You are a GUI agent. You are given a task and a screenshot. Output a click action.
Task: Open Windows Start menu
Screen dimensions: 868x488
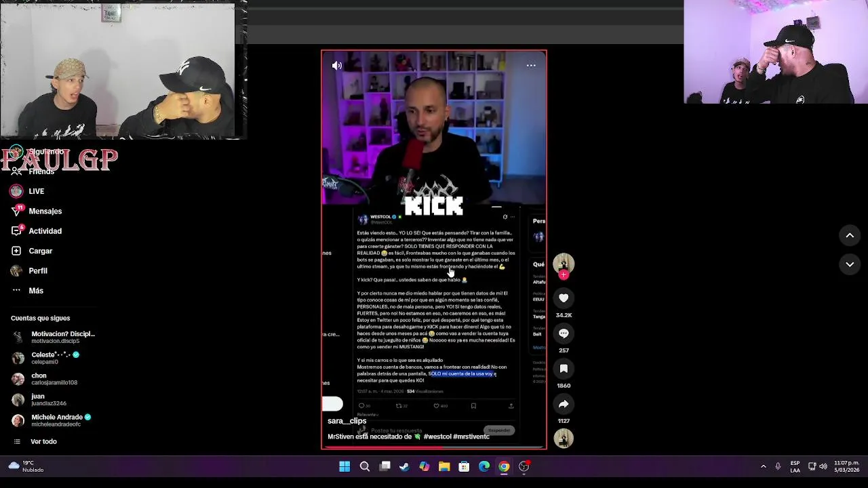point(344,466)
